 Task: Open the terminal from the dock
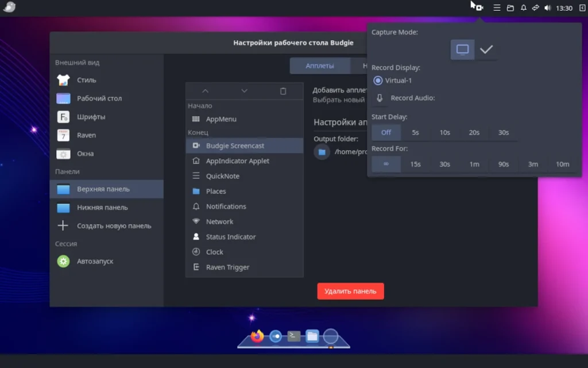(293, 336)
